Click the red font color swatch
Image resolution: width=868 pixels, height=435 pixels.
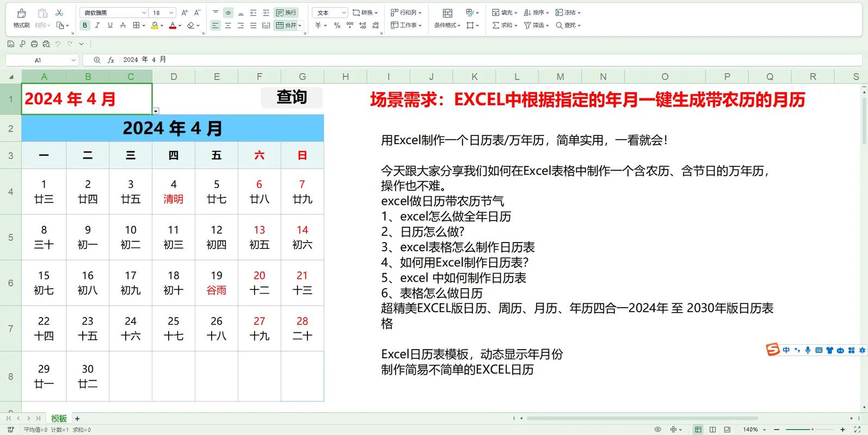173,25
